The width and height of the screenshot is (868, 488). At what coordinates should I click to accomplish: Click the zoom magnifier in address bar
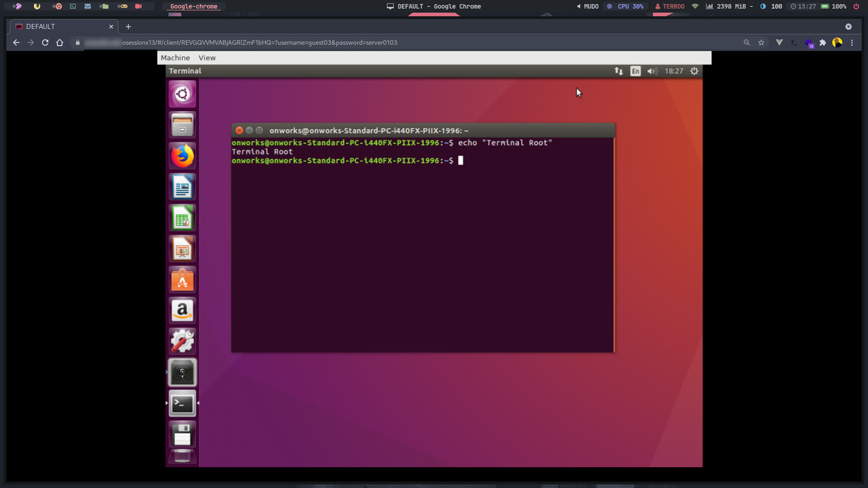[747, 42]
